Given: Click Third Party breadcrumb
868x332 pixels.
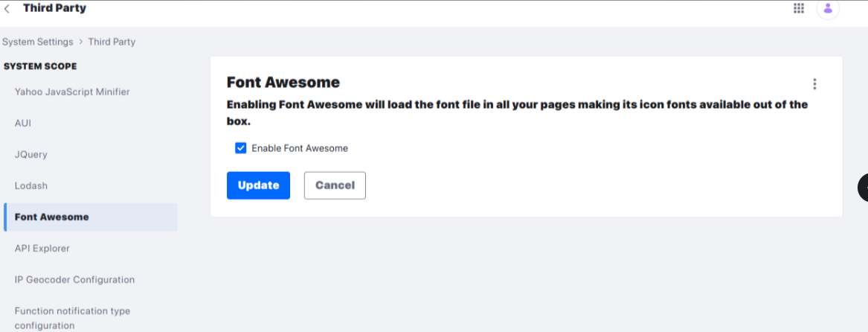Looking at the screenshot, I should [112, 42].
